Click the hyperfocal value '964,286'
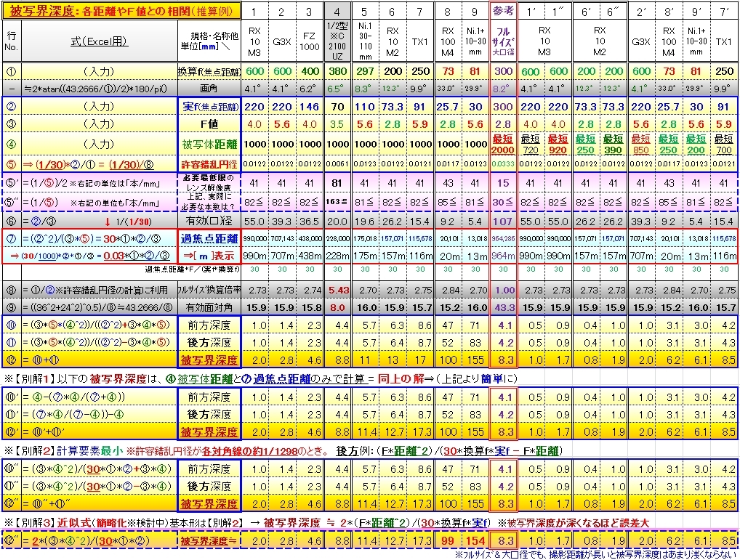 pos(503,239)
